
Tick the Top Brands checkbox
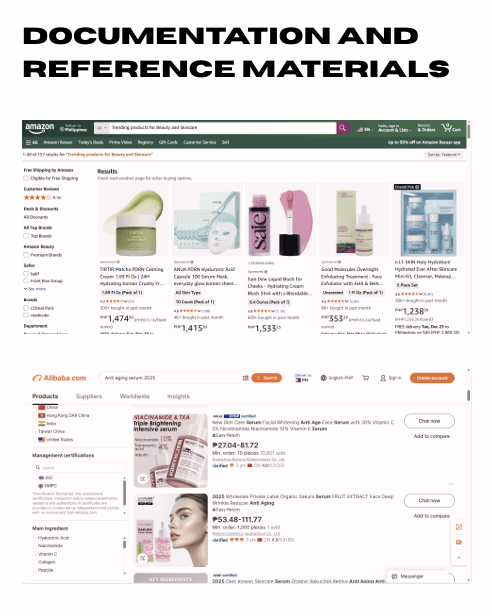tap(26, 236)
